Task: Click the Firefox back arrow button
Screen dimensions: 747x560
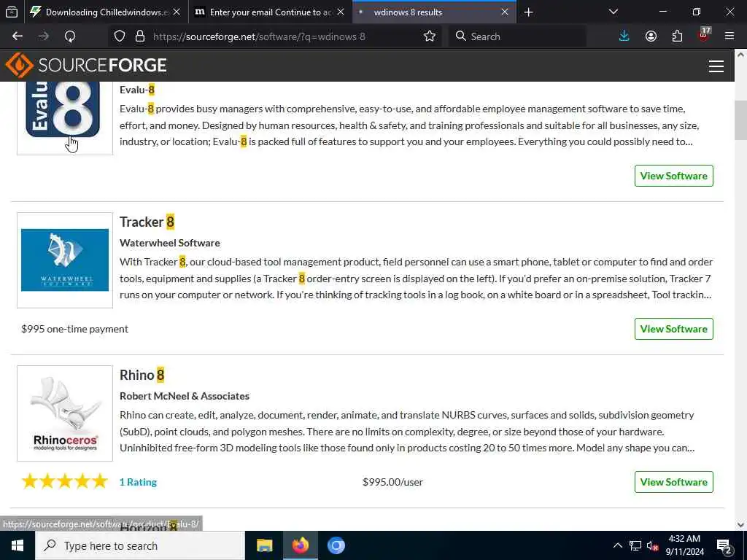Action: click(18, 36)
